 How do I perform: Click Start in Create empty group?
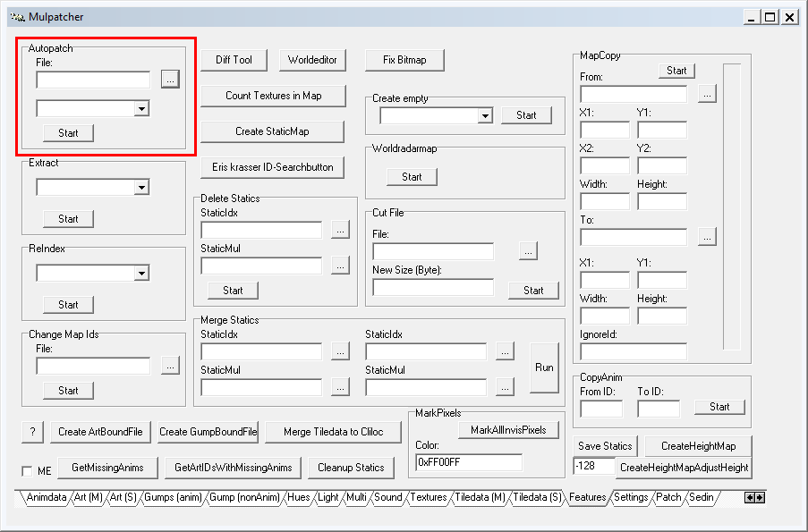point(527,115)
